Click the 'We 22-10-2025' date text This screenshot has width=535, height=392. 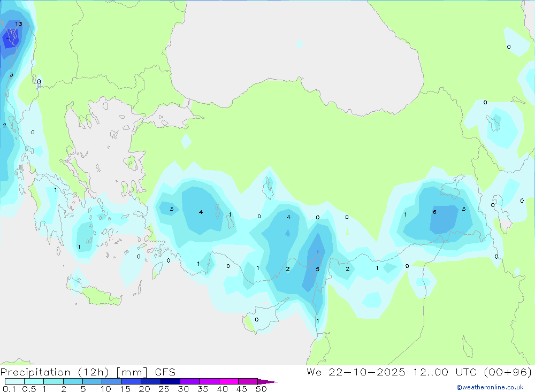(356, 372)
